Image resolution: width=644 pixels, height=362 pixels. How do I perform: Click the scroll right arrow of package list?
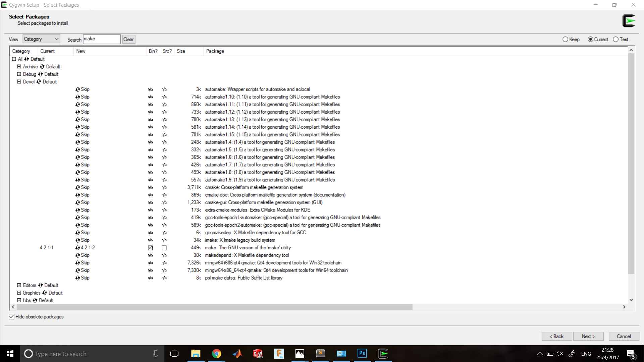(x=624, y=307)
